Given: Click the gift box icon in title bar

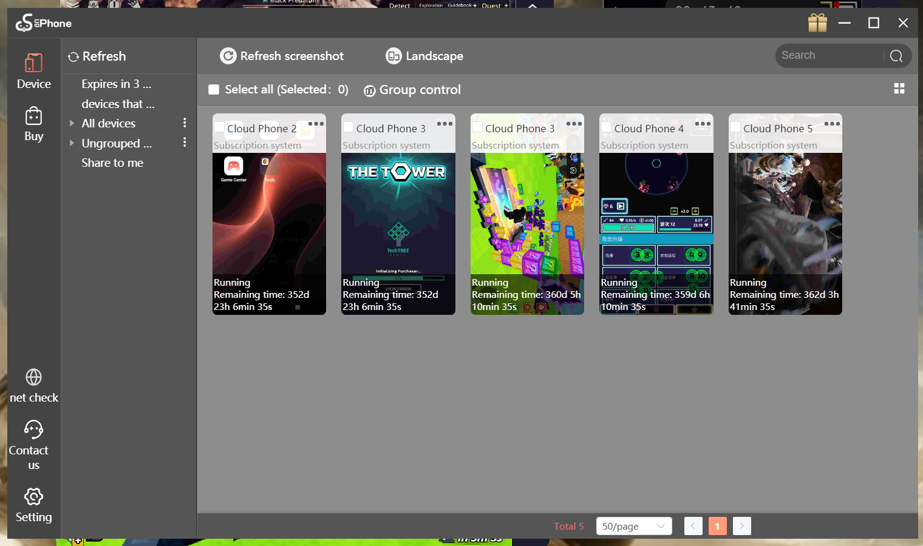Looking at the screenshot, I should pos(817,23).
